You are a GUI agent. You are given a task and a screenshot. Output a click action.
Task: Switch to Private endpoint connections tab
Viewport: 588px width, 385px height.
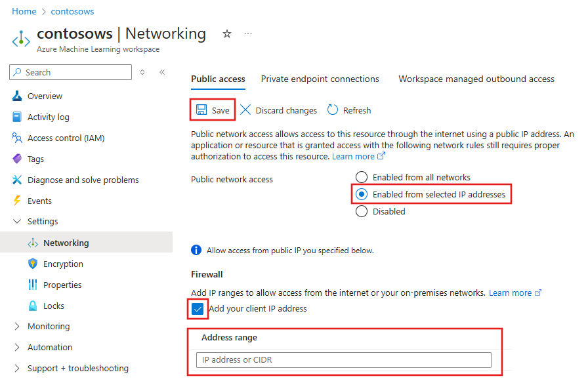(x=320, y=79)
